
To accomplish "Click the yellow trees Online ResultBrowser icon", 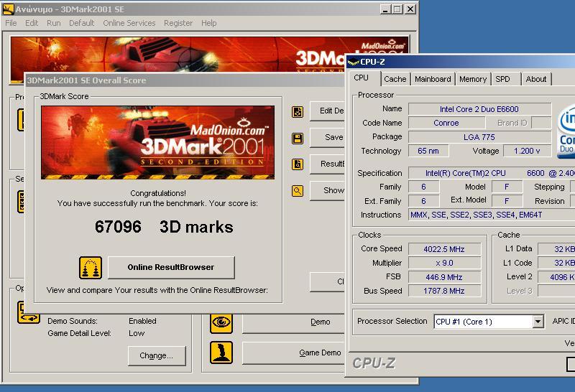I will [x=91, y=268].
